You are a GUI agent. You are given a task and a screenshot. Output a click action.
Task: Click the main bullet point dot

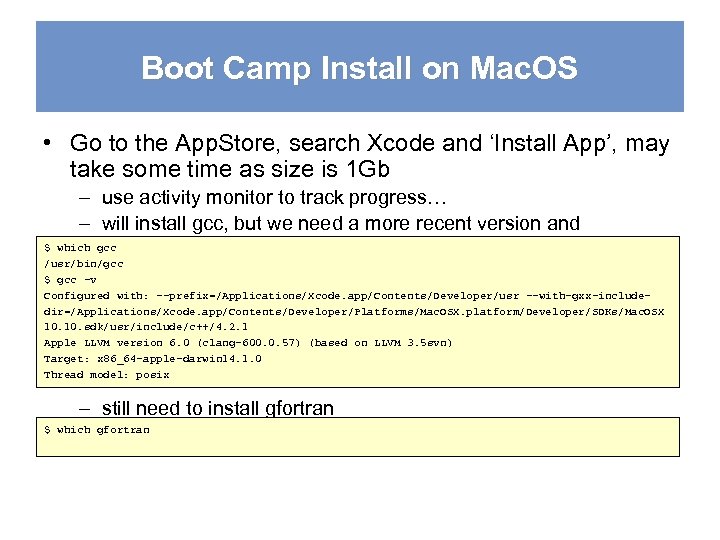point(48,143)
